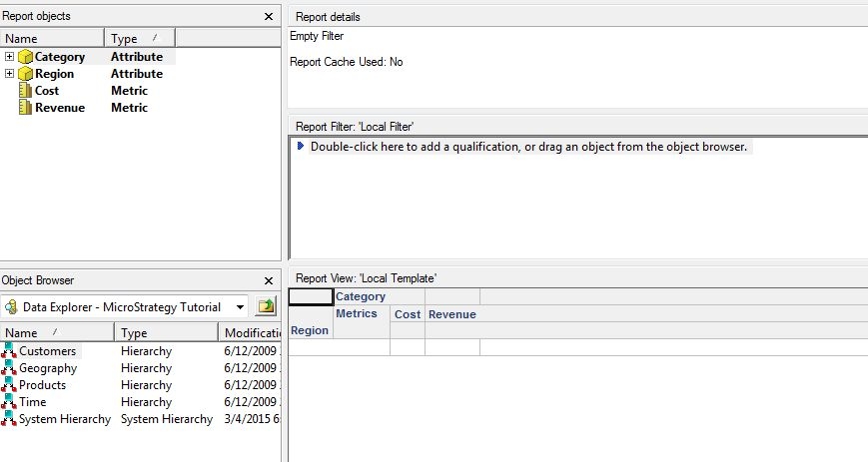Select the System Hierarchy icon
This screenshot has height=462, width=868.
pos(9,419)
